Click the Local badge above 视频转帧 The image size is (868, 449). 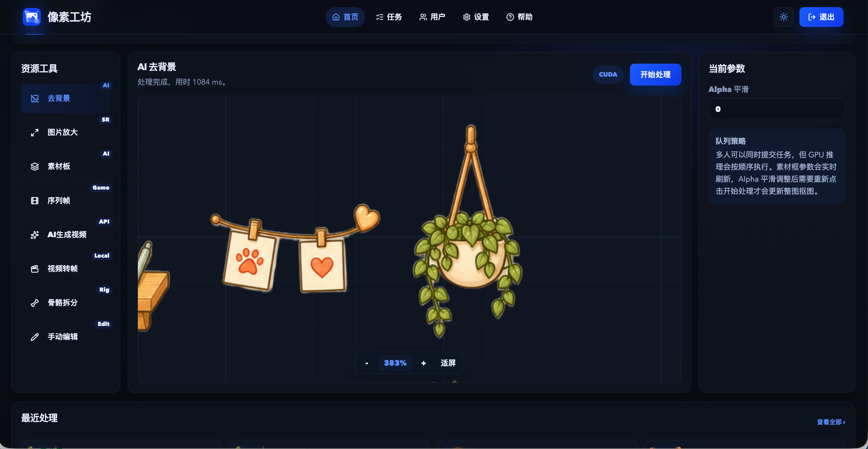[x=101, y=256]
